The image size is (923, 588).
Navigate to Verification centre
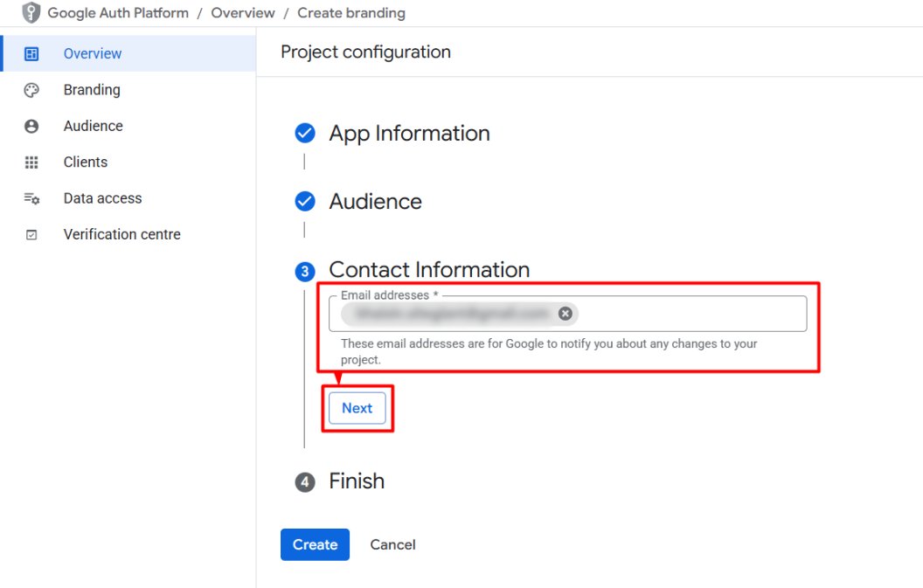[x=129, y=234]
